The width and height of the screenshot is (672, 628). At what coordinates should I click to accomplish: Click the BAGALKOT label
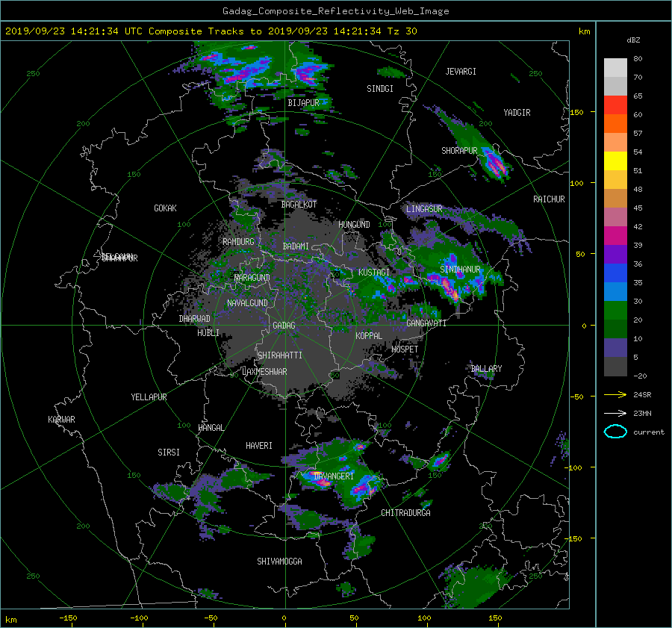coord(299,205)
